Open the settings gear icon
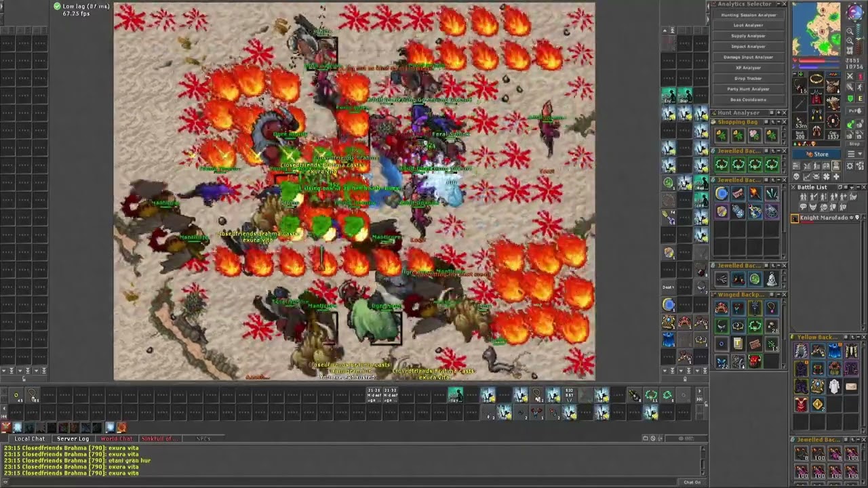 [x=850, y=166]
